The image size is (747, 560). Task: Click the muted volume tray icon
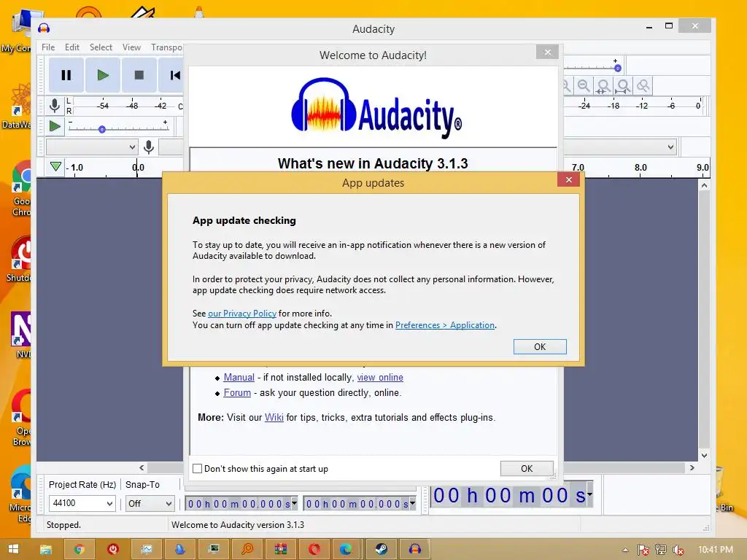pos(678,550)
